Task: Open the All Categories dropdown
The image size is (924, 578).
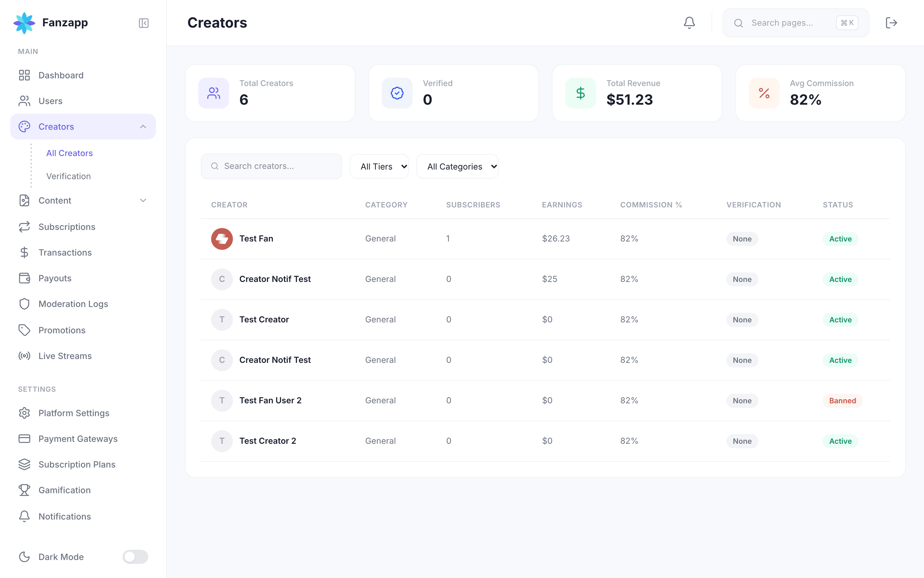Action: coord(458,166)
